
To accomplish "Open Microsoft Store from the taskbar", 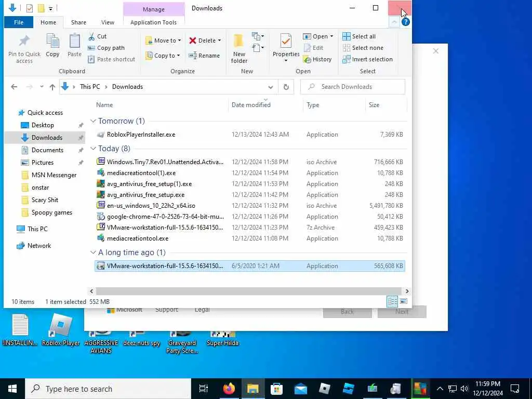I will pos(276,389).
